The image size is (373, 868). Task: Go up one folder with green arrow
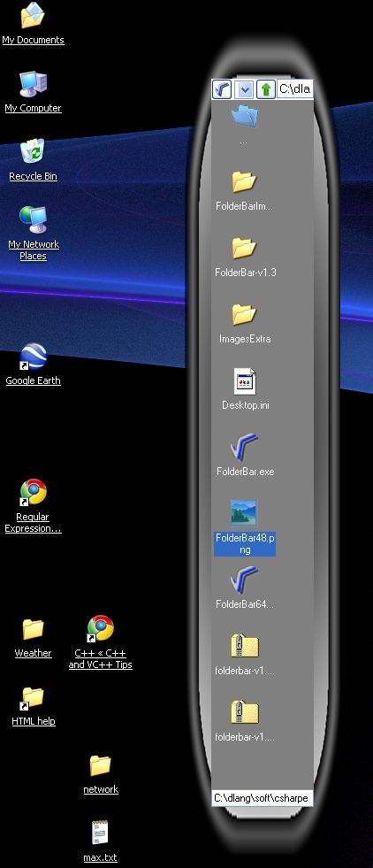[x=266, y=88]
